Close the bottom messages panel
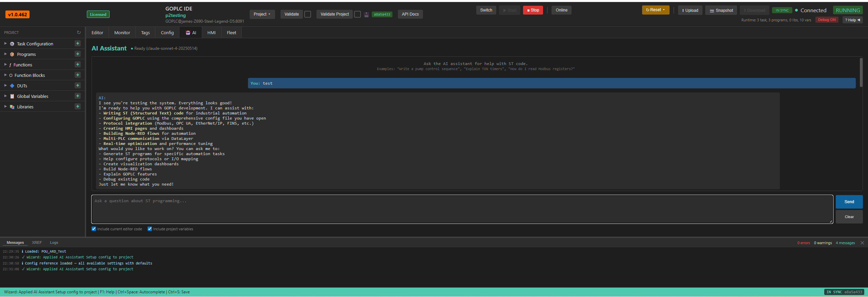The height and width of the screenshot is (297, 868). (862, 243)
